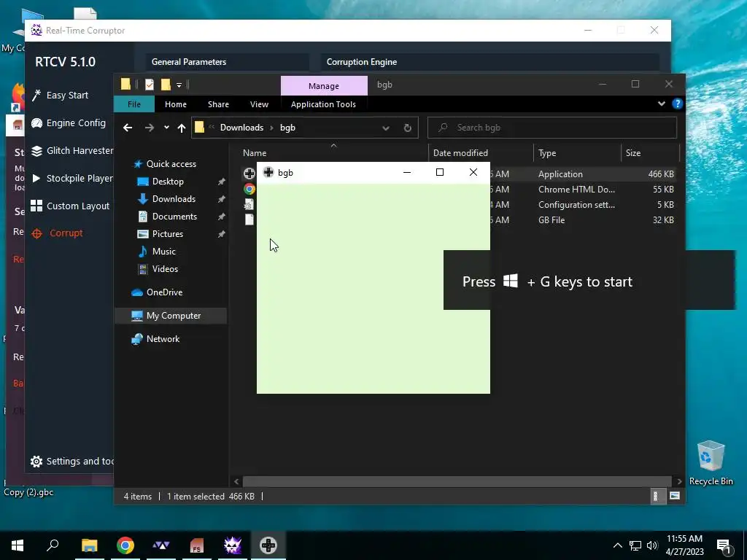Viewport: 747px width, 560px height.
Task: Open File Explorer from taskbar
Action: 89,545
